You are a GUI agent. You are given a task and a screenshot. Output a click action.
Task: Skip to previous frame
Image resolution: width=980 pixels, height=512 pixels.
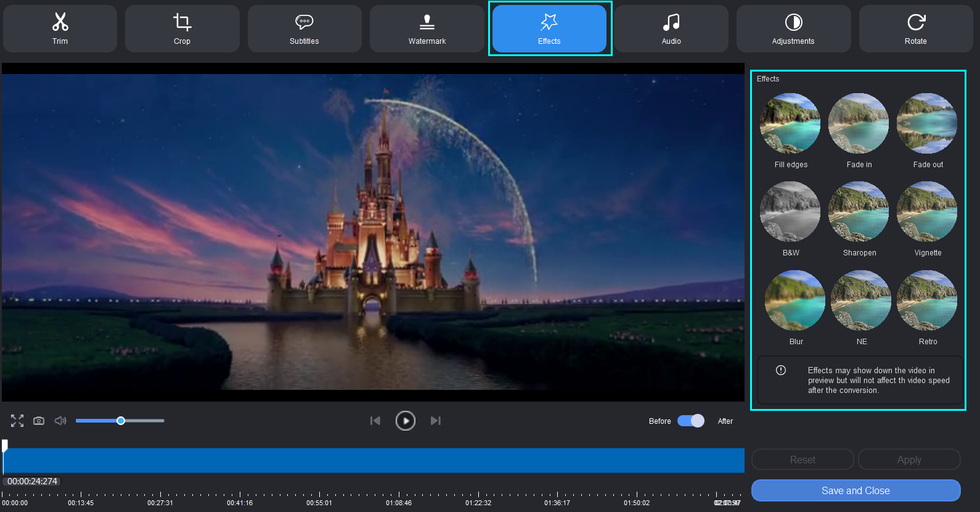pyautogui.click(x=375, y=421)
